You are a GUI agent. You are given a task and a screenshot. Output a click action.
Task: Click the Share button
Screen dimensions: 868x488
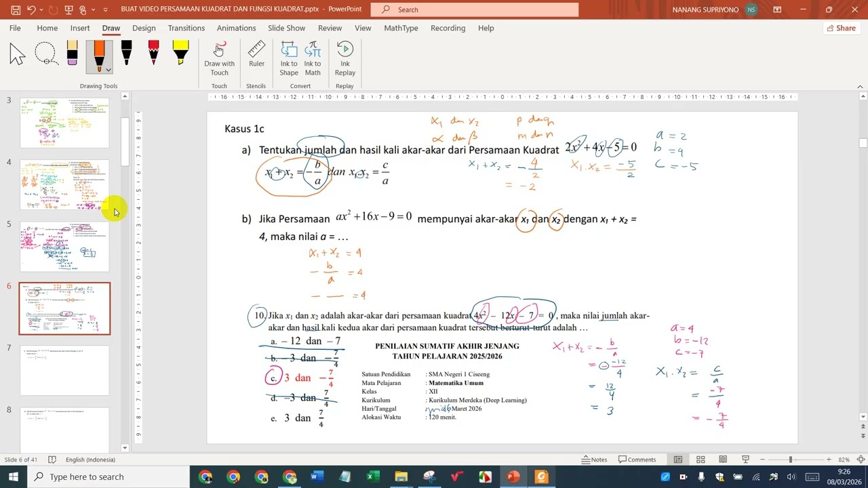pos(841,28)
